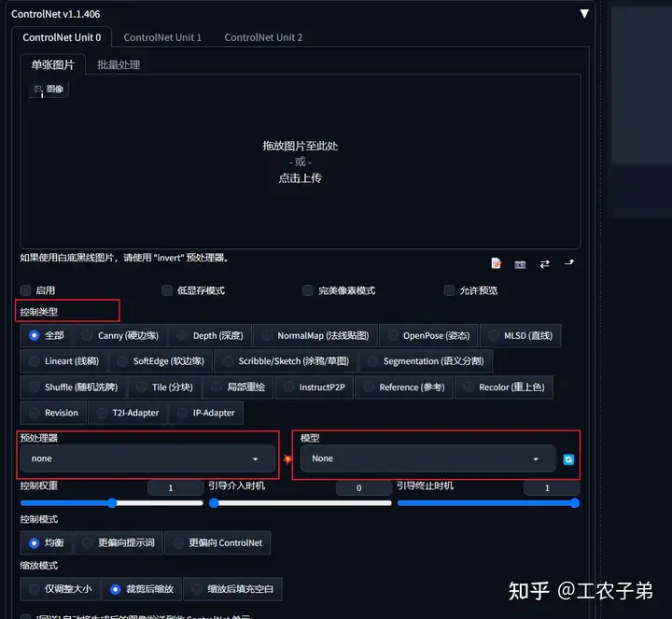Viewport: 672px width, 619px height.
Task: Select 局部重绘 control type
Action: click(x=238, y=387)
